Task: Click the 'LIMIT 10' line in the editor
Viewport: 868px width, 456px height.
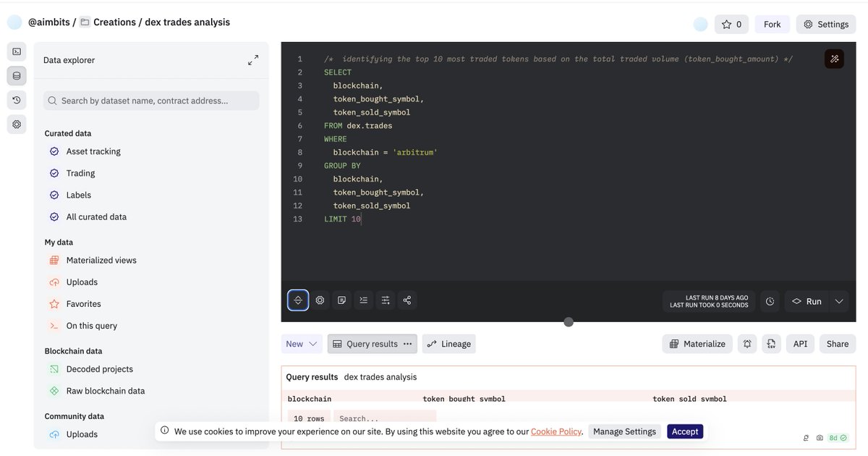Action: [x=342, y=219]
